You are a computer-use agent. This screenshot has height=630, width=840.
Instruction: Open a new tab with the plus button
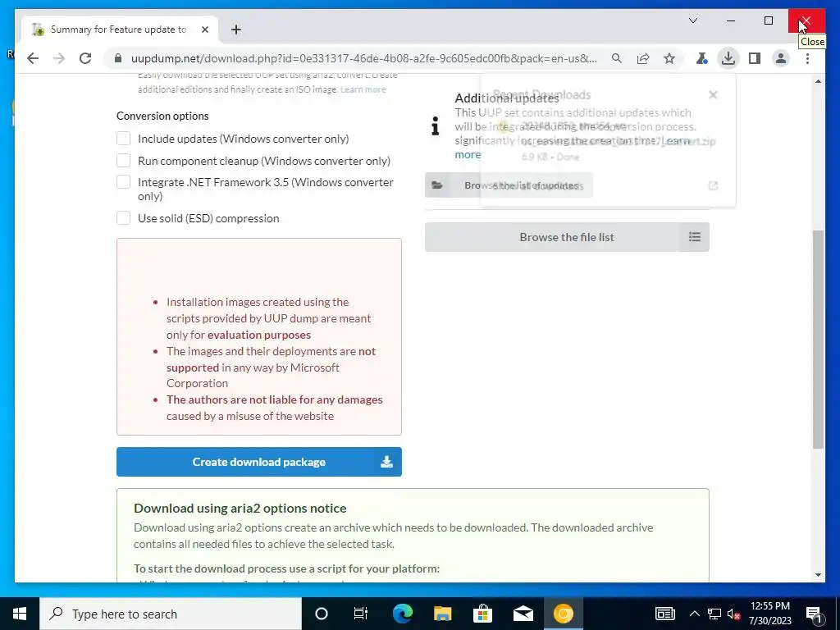pos(235,30)
